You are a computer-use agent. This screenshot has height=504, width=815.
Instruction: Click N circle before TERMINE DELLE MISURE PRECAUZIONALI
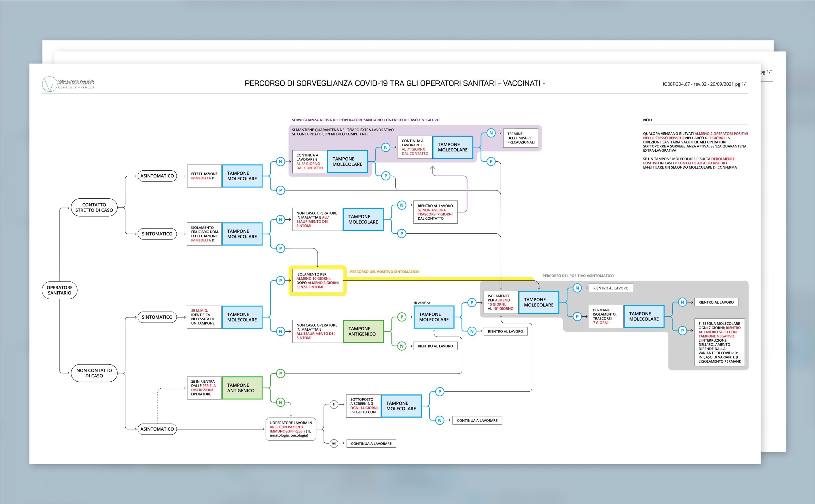[491, 133]
